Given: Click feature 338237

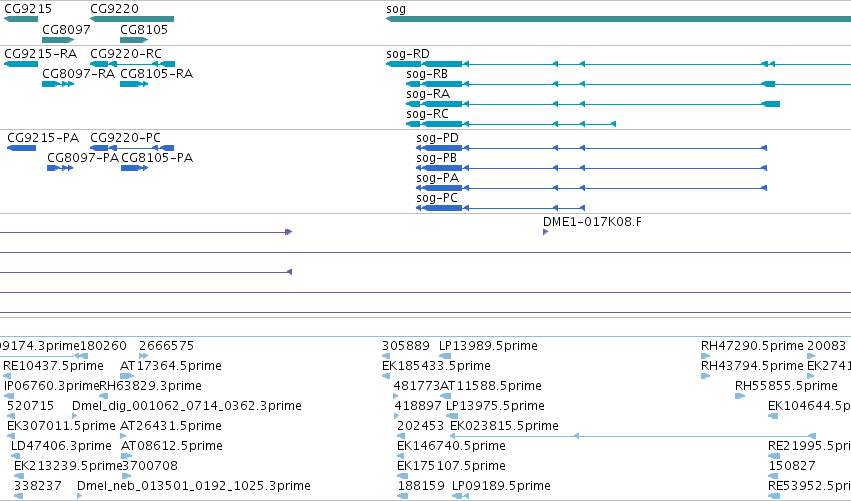Looking at the screenshot, I should (x=37, y=486).
